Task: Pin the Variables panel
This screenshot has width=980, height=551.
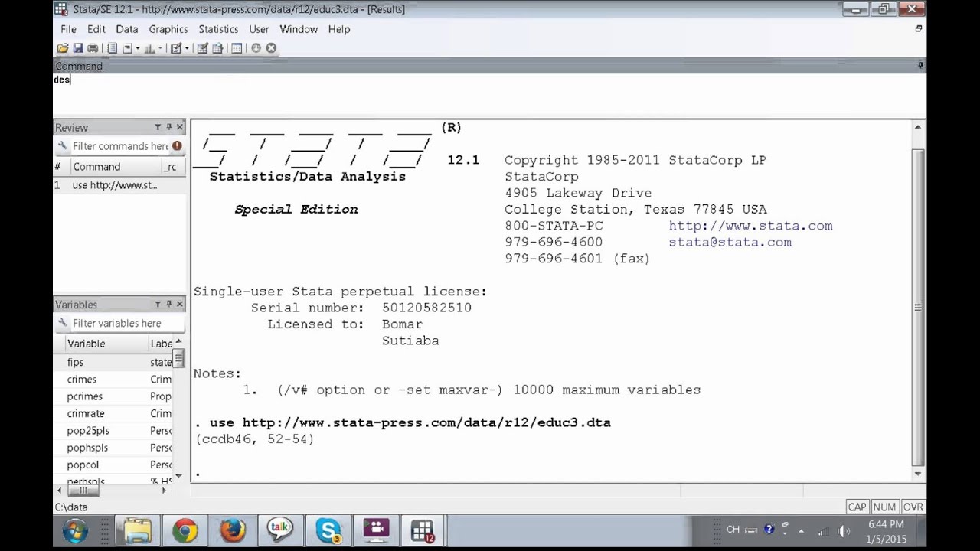Action: coord(169,304)
